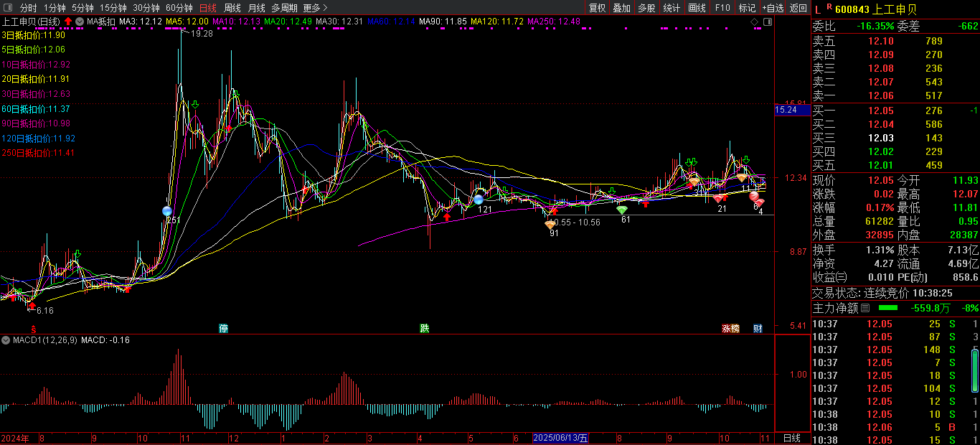Switch to 分时 intraday view

point(29,8)
